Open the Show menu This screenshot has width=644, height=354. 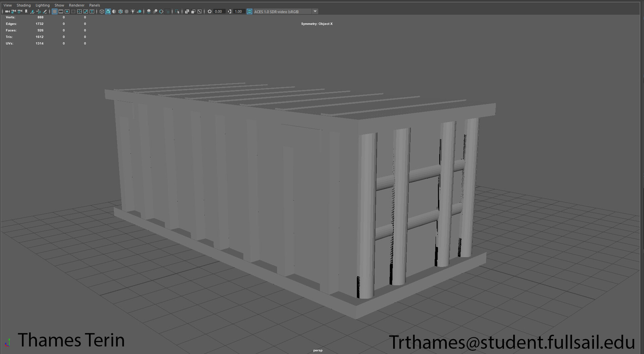(x=59, y=5)
